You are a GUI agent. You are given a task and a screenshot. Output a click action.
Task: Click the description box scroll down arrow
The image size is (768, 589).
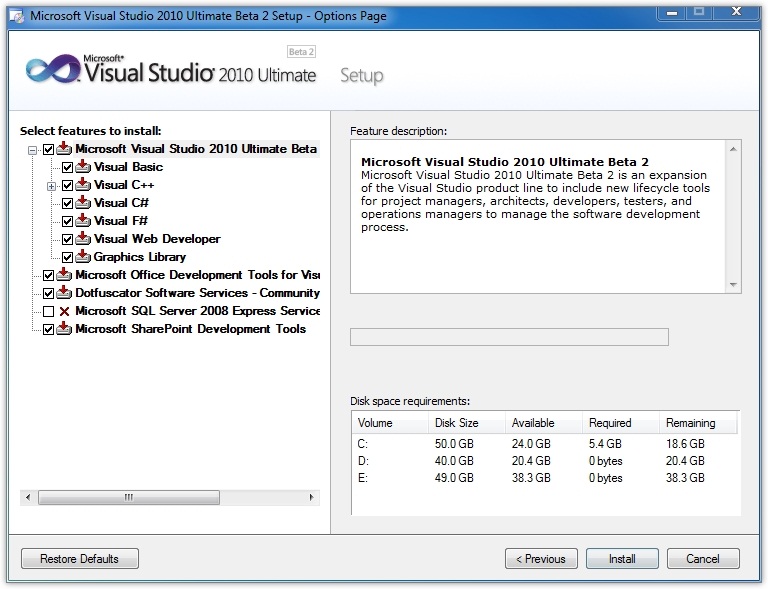(734, 285)
